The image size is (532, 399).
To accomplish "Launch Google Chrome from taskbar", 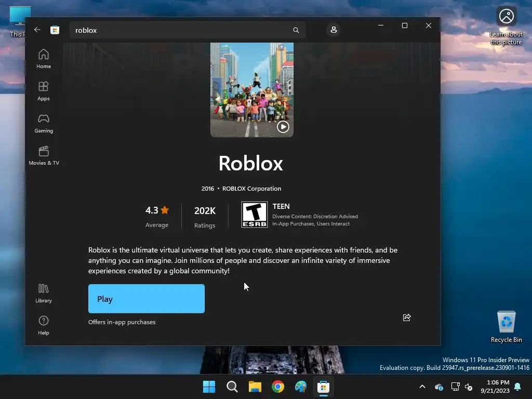I will [278, 387].
